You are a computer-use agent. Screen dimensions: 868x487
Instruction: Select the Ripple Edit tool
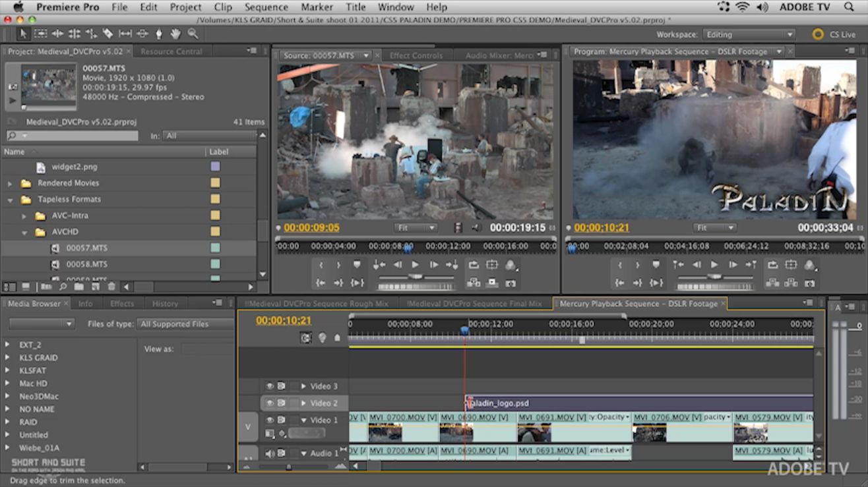point(58,34)
